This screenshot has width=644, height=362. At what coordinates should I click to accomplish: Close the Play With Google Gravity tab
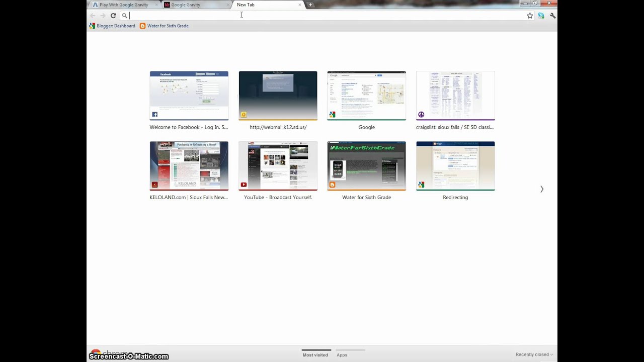[x=156, y=5]
